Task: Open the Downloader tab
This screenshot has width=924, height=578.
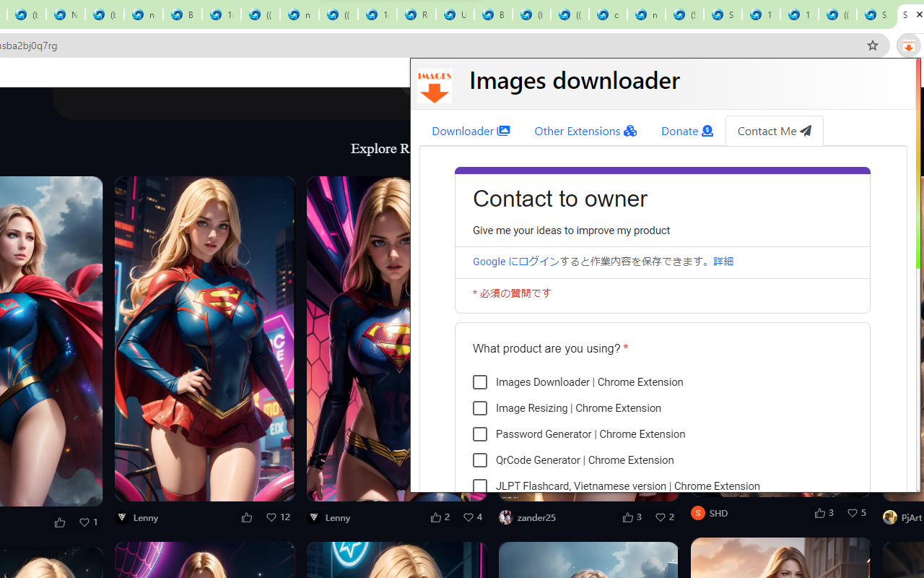Action: point(471,131)
